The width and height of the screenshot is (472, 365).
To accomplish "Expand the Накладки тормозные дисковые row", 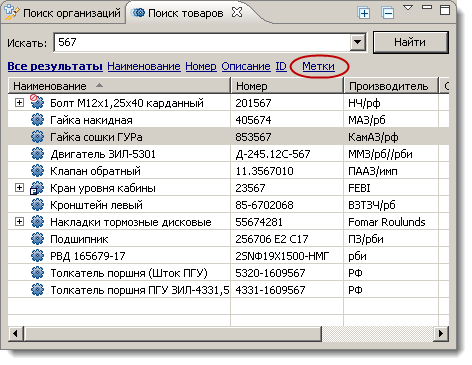I will 19,222.
